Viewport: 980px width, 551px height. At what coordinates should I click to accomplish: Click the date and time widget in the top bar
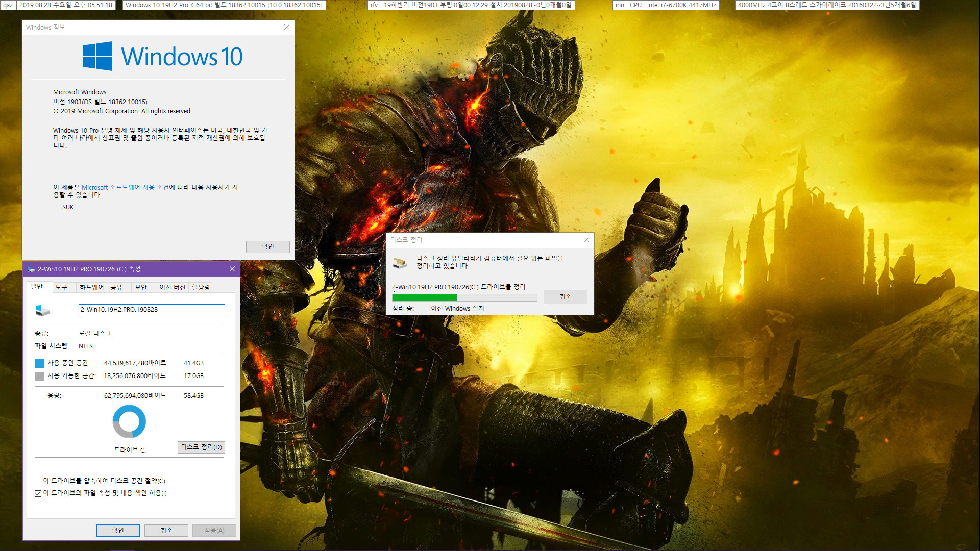coord(66,5)
